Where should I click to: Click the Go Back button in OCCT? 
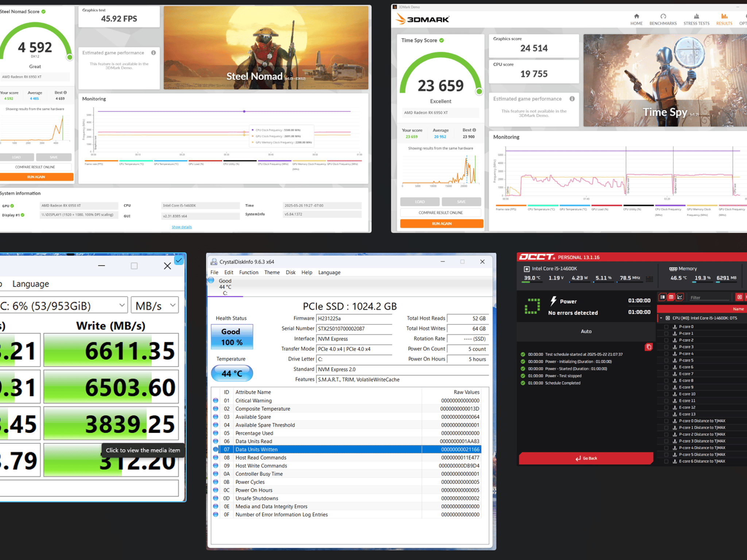point(586,458)
